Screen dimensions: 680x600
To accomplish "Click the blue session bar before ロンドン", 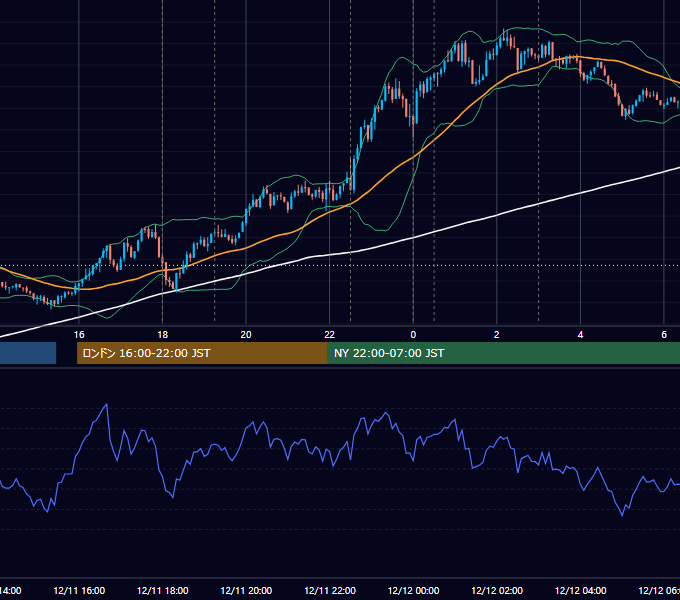I will pyautogui.click(x=28, y=353).
